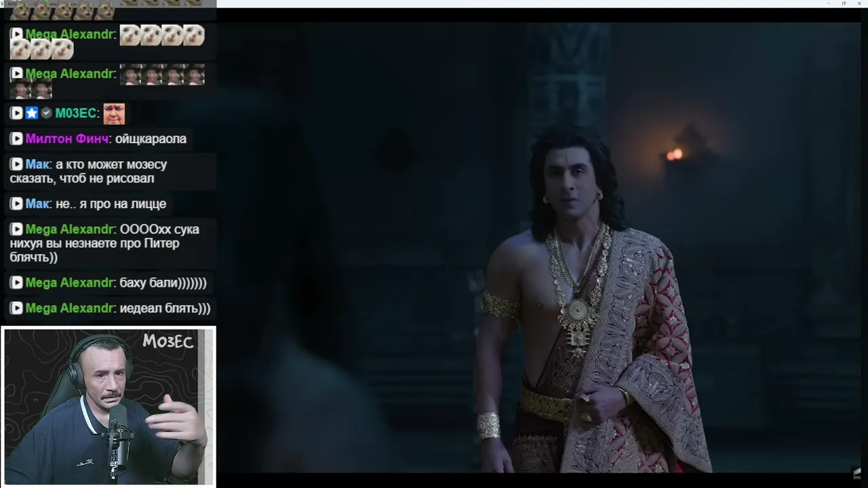
Task: Select the text 'нихуя вы незнаете про Питер'
Action: coord(95,243)
